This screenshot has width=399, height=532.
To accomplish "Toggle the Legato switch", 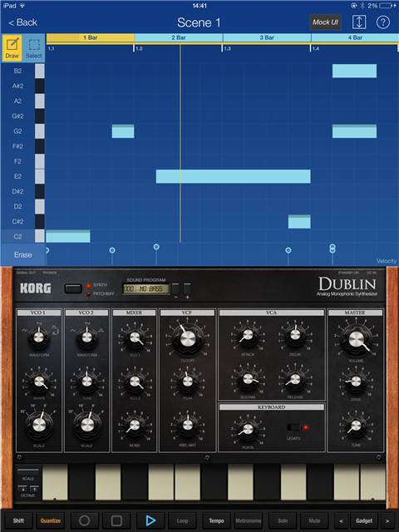I will (x=293, y=427).
